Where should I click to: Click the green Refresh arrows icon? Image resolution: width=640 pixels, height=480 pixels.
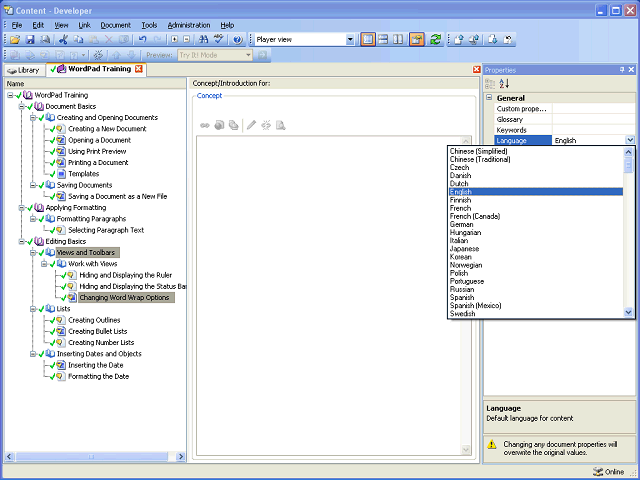click(436, 40)
